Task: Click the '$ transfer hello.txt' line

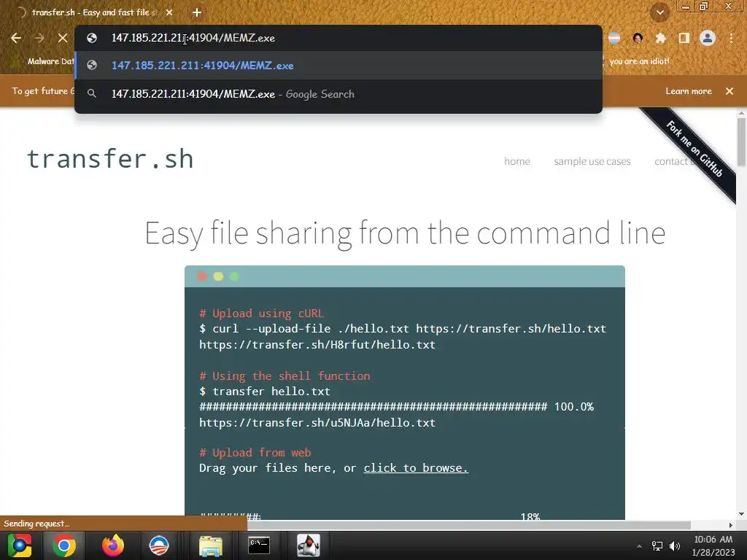Action: click(265, 392)
